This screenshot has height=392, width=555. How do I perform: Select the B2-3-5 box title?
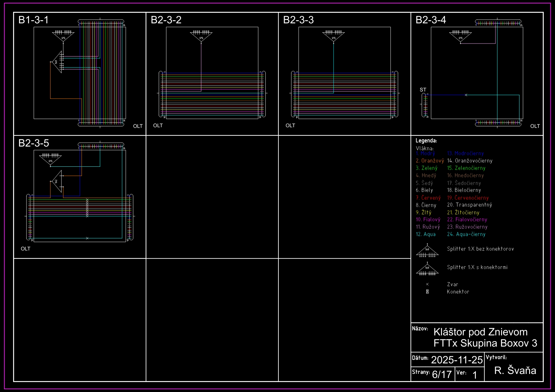[34, 143]
